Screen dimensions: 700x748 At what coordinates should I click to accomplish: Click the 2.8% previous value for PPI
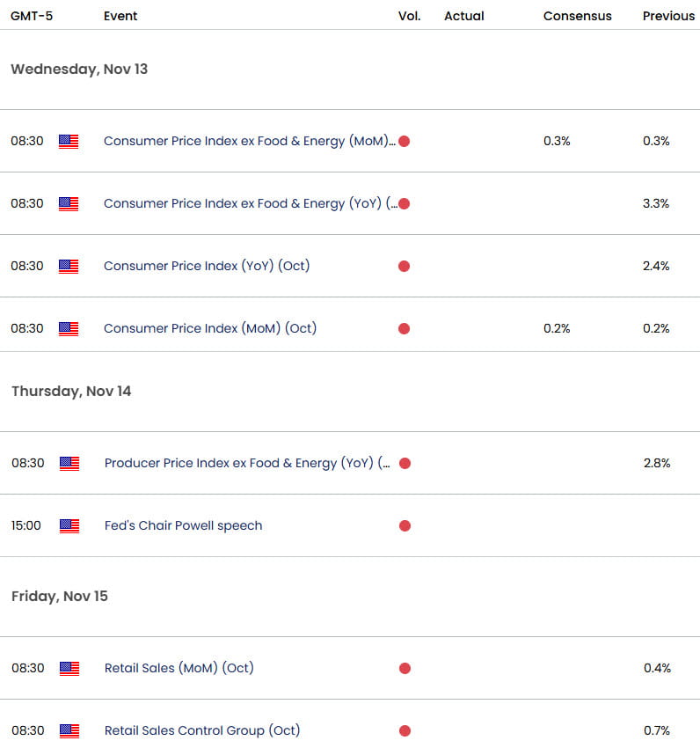click(x=658, y=463)
